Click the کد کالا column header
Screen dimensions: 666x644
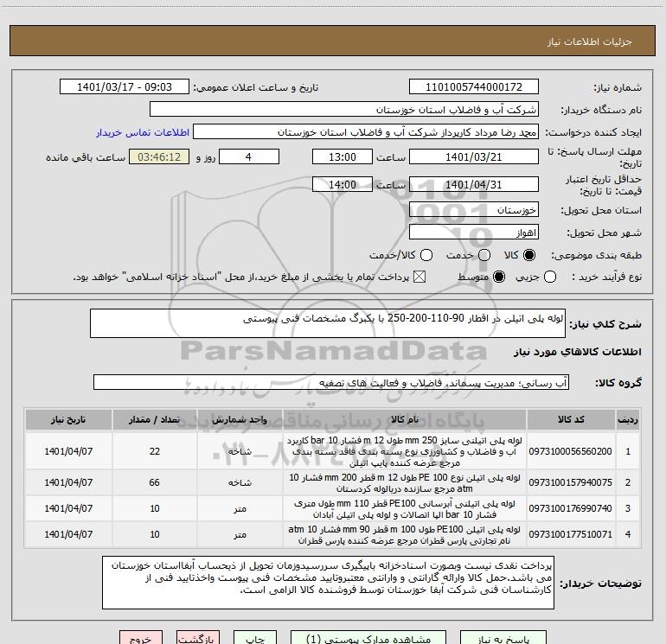click(x=571, y=419)
